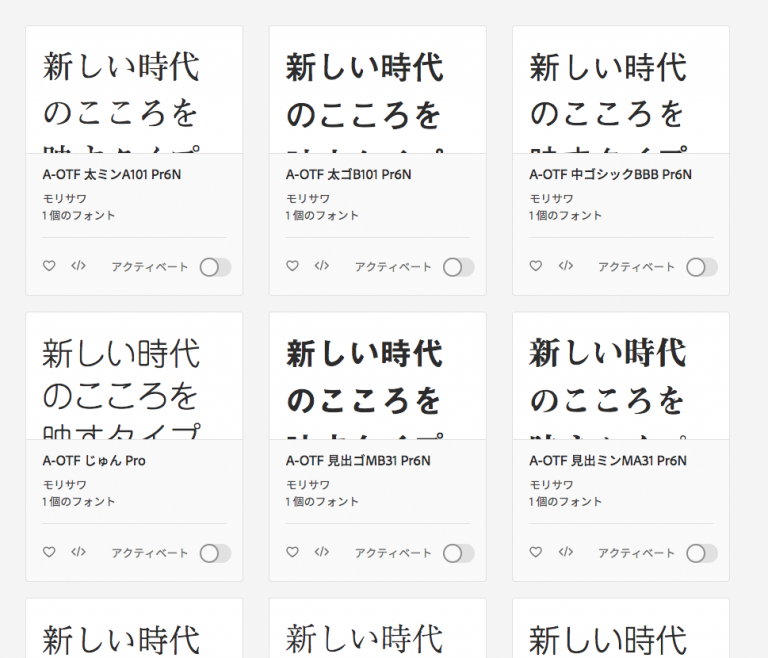Activate the A-OTF 太ミンA101 Pr6N font

pyautogui.click(x=216, y=268)
